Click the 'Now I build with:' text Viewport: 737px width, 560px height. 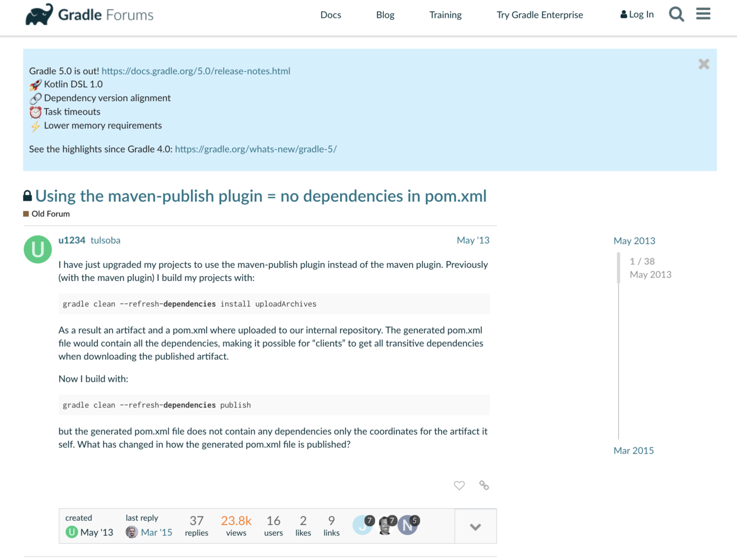pos(93,378)
